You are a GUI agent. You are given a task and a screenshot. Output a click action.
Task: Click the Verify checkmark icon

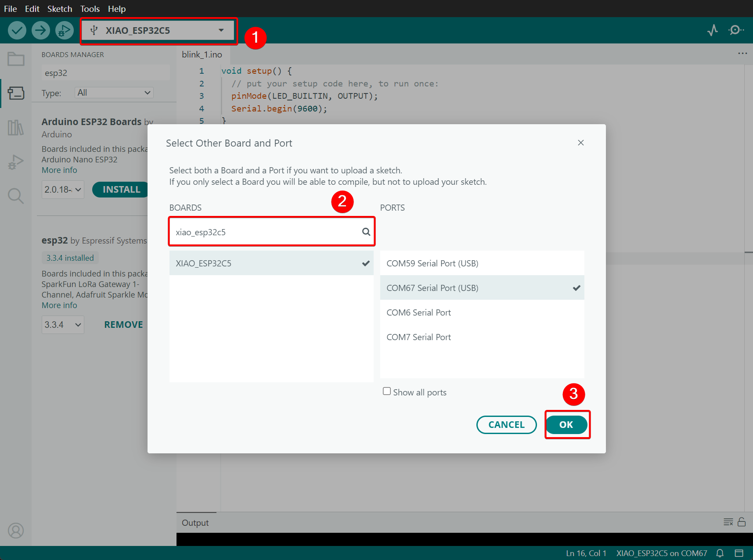point(17,30)
